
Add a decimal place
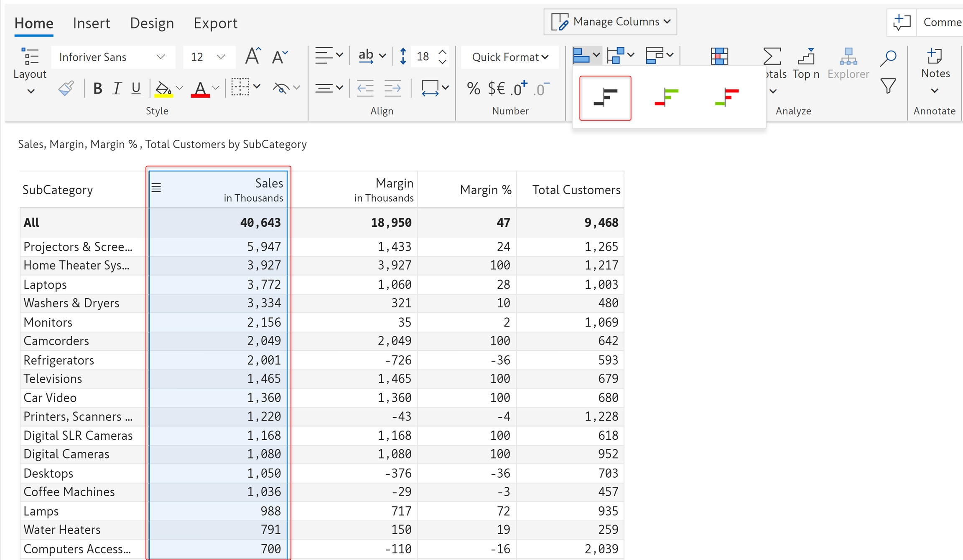coord(518,88)
